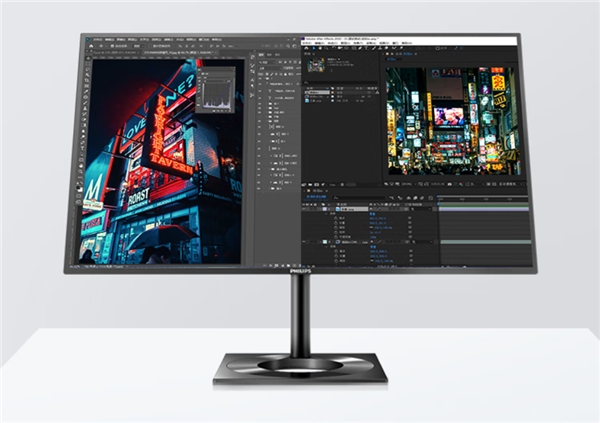Select the Move tool in Photoshop toolbar
Image resolution: width=600 pixels, height=423 pixels.
(x=88, y=59)
